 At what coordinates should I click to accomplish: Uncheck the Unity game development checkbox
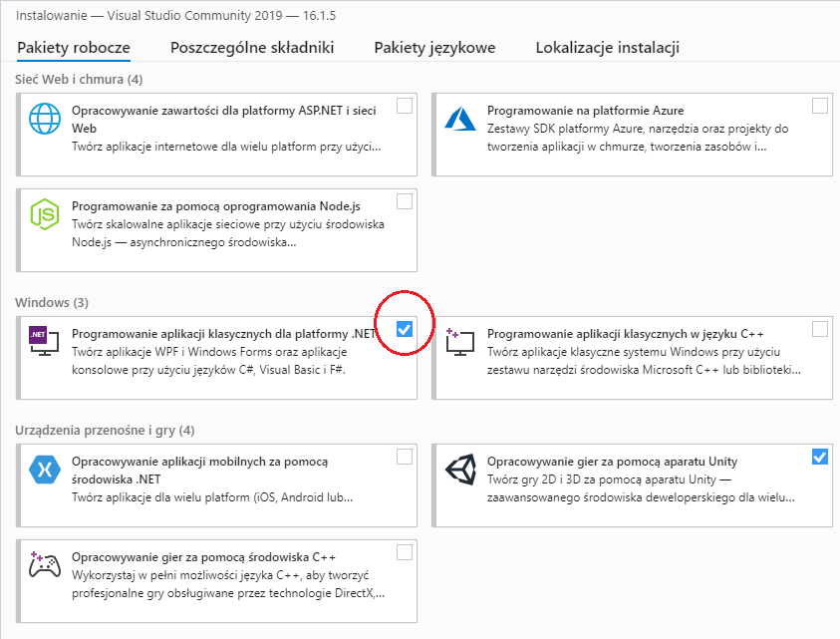[x=820, y=457]
